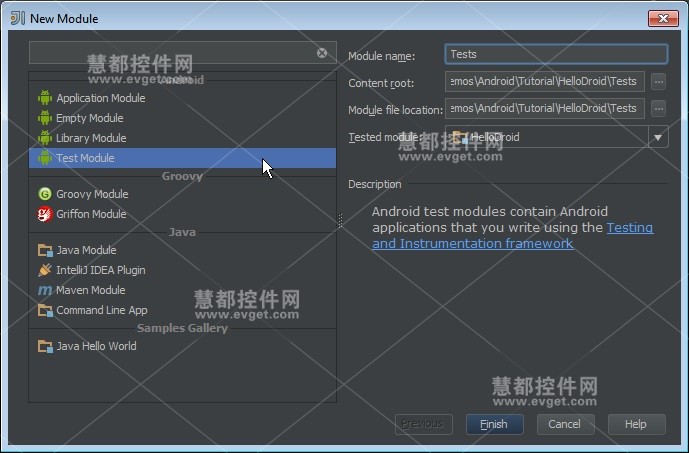Image resolution: width=689 pixels, height=453 pixels.
Task: Click the red Griffon Module icon
Action: coord(45,214)
